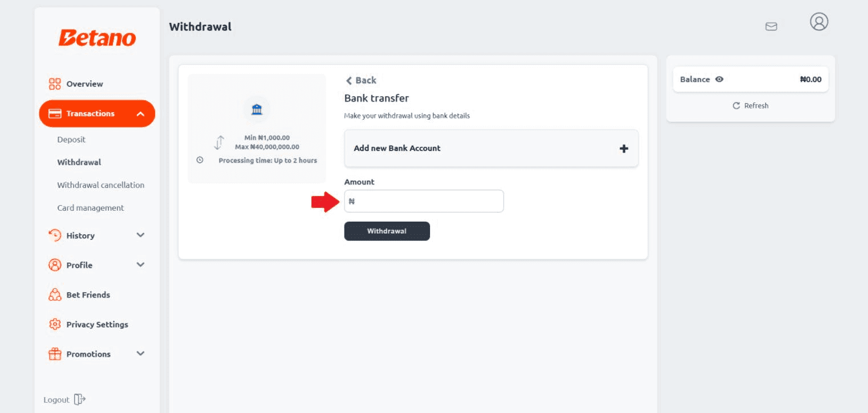The height and width of the screenshot is (413, 868).
Task: Click the Logout door icon
Action: point(80,399)
